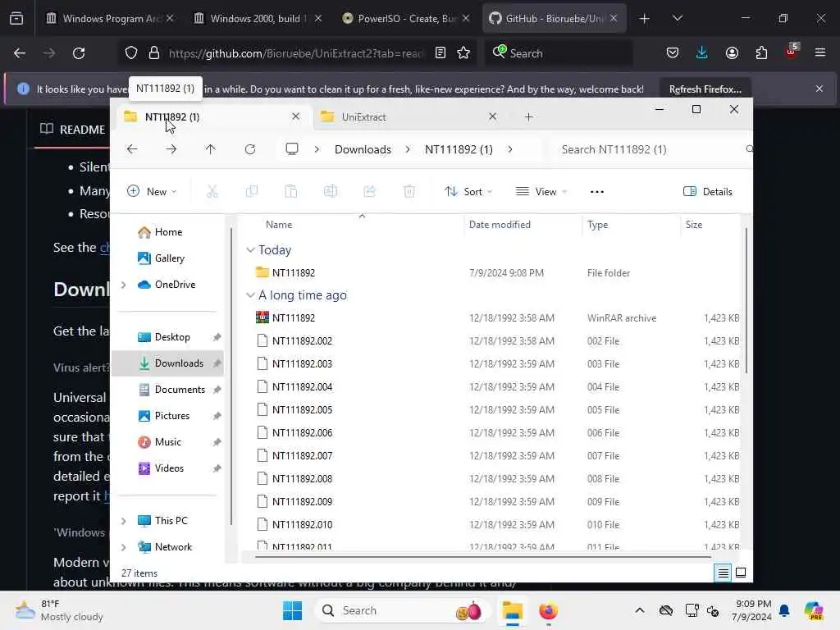Expand This PC in navigation pane
The height and width of the screenshot is (630, 840).
[x=124, y=521]
